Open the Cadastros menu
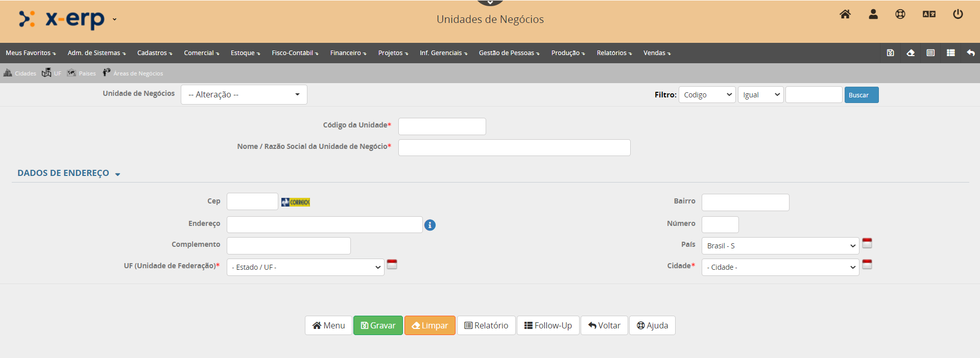Screen dimensions: 980x358 pyautogui.click(x=155, y=53)
